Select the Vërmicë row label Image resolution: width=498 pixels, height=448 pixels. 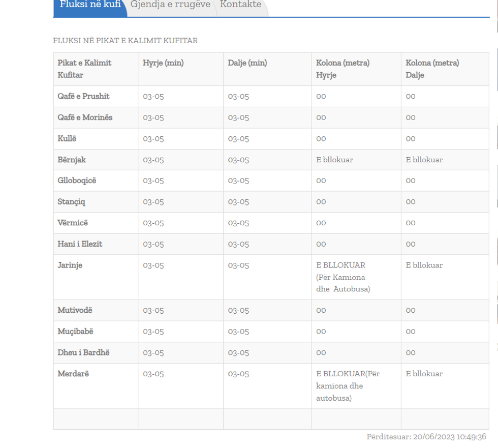point(73,223)
